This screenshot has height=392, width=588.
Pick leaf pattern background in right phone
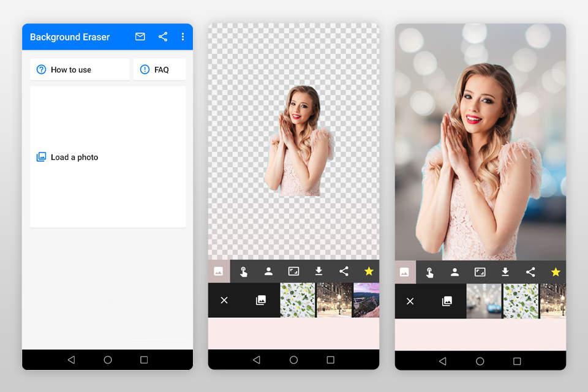click(x=520, y=301)
